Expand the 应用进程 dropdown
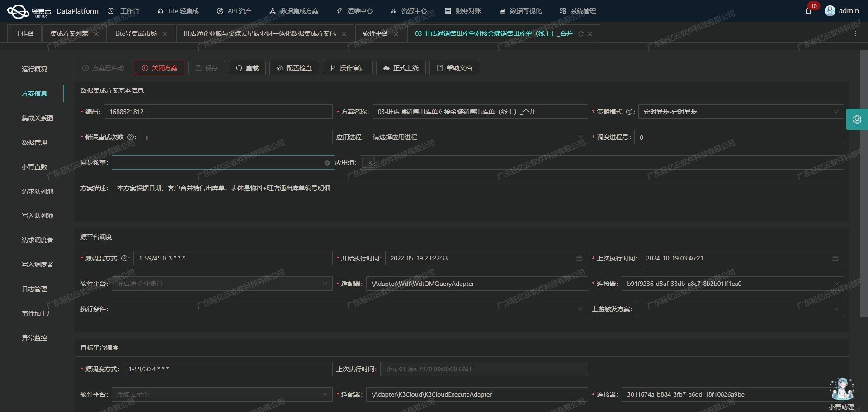Image resolution: width=868 pixels, height=412 pixels. click(478, 137)
